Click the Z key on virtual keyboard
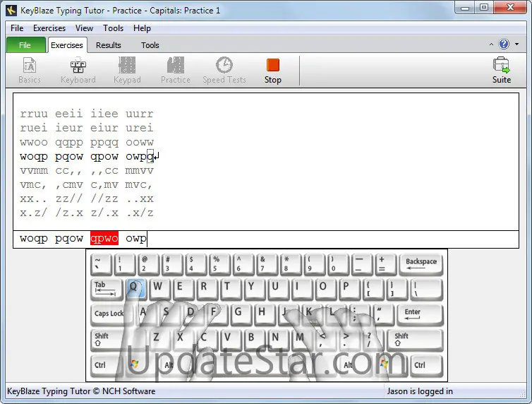532x404 pixels. point(159,339)
